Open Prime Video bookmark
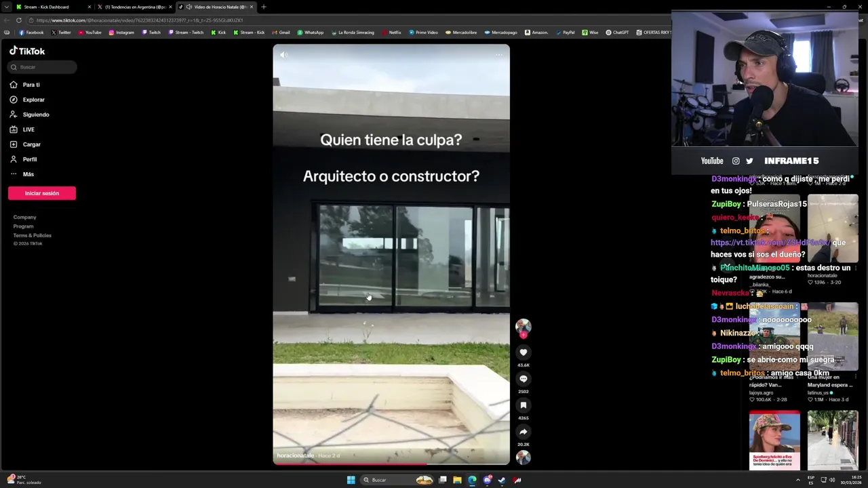 coord(422,33)
